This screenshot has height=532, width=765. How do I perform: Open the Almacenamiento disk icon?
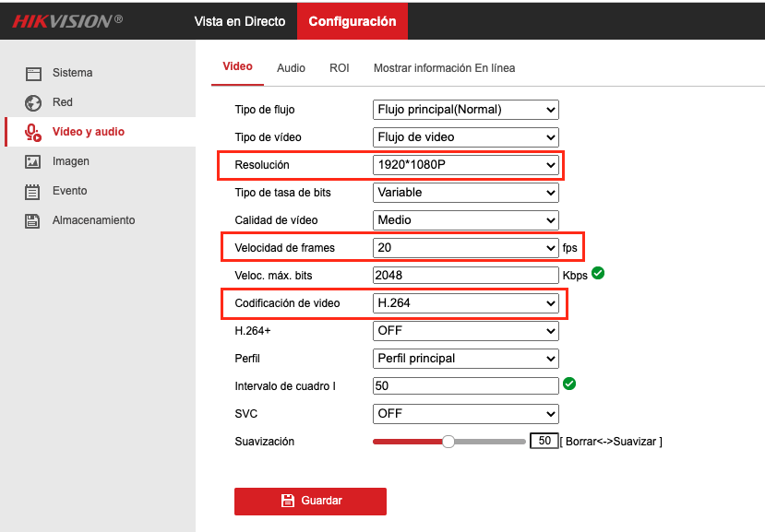(x=32, y=221)
